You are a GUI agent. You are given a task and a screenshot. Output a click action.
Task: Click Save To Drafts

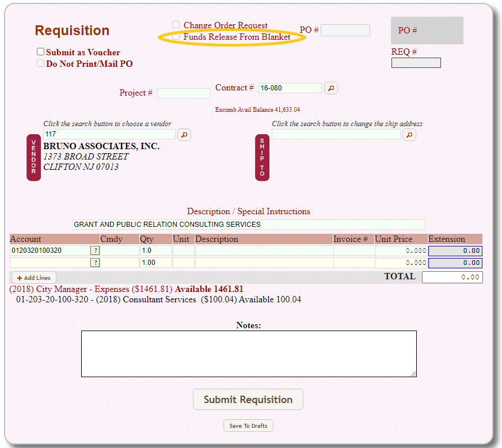pyautogui.click(x=248, y=426)
